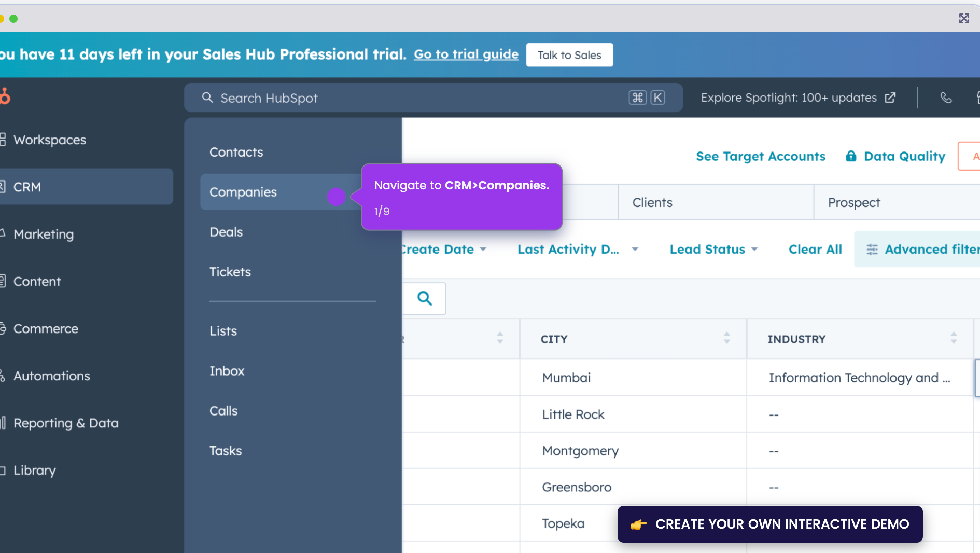Open the Go to trial guide link

(x=466, y=54)
